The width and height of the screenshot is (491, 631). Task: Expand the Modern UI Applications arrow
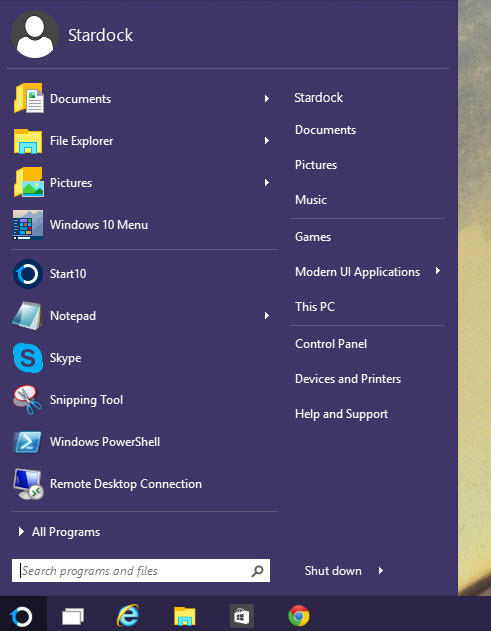point(437,271)
